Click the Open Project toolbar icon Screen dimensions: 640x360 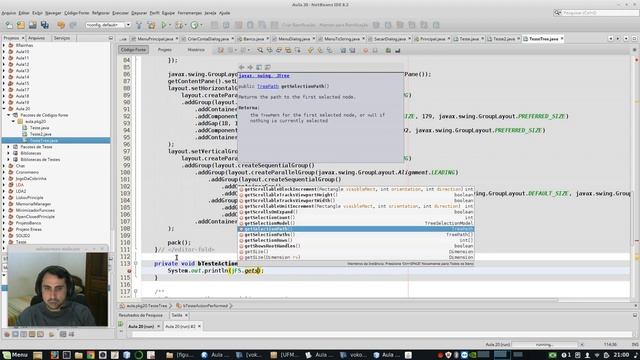[32, 25]
